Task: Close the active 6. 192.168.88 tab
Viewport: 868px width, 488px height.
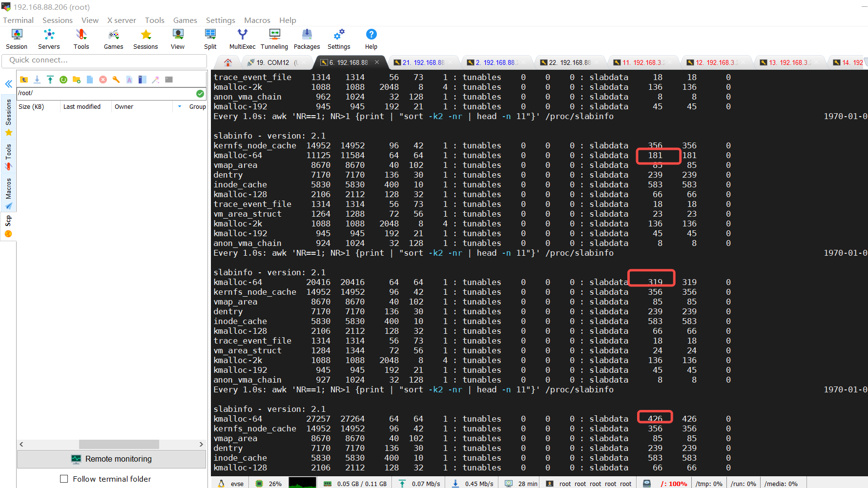Action: coord(377,62)
